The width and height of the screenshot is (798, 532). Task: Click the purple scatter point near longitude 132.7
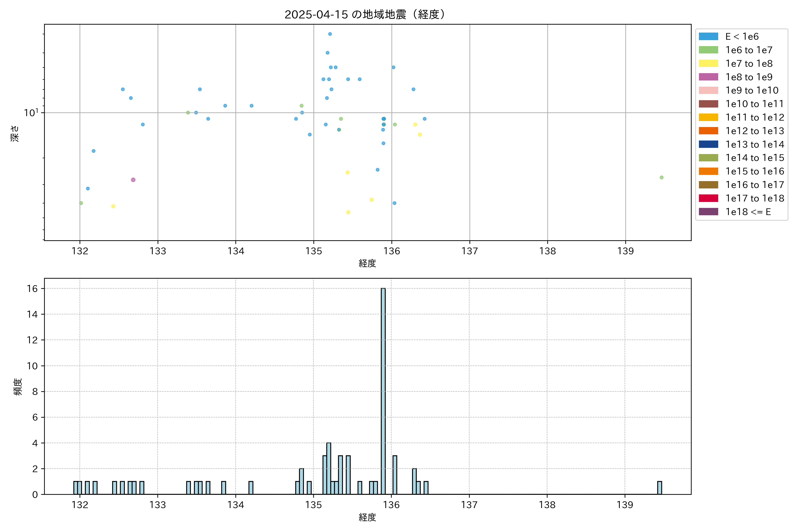133,180
